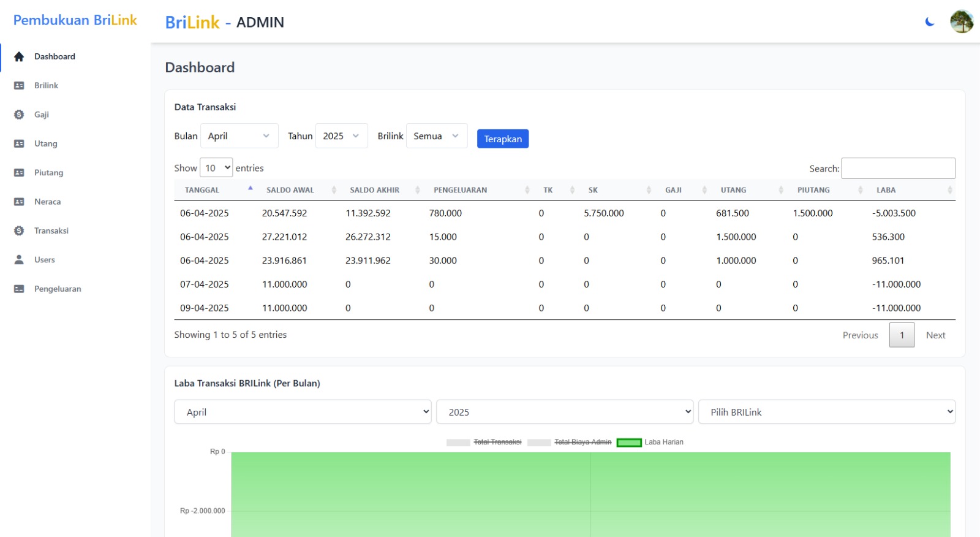Open chart year 2025 dropdown

(565, 412)
